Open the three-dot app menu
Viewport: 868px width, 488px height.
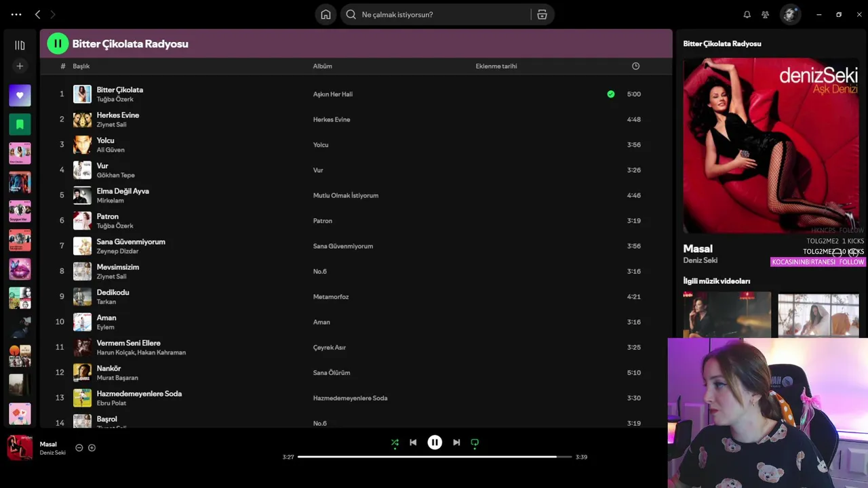(16, 14)
